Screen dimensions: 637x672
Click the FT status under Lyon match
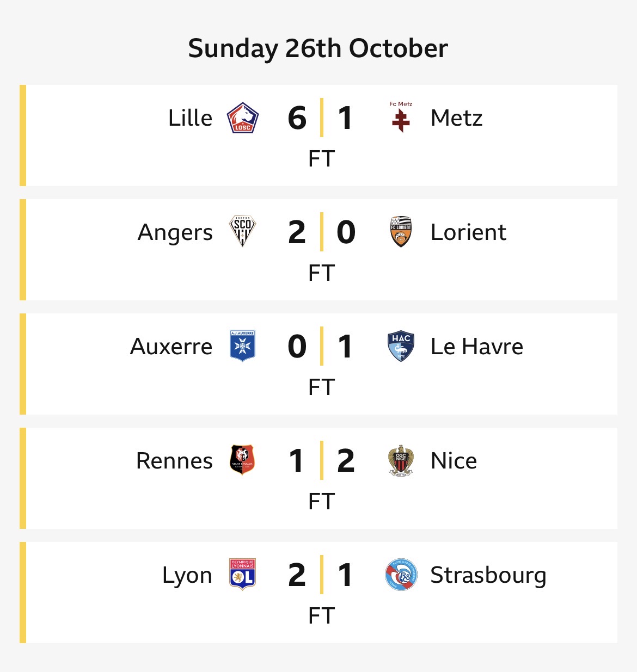(x=321, y=616)
